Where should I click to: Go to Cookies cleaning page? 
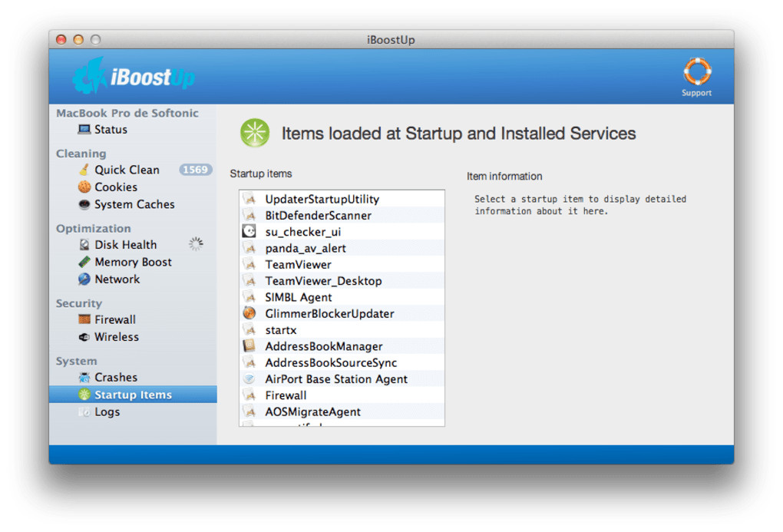133,187
